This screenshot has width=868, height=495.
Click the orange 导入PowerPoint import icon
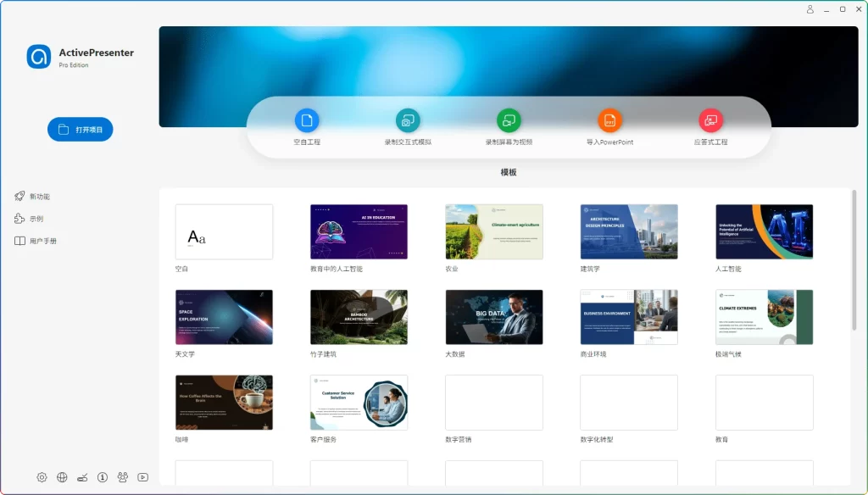pyautogui.click(x=609, y=120)
